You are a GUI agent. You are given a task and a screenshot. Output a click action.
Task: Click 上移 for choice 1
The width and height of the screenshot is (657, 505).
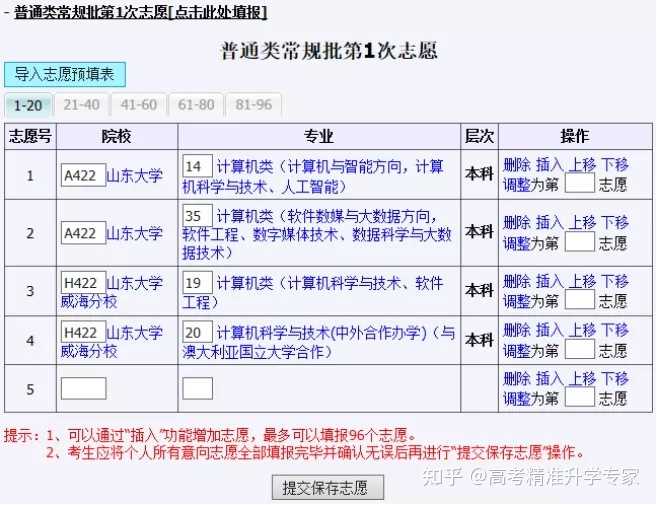pos(582,165)
